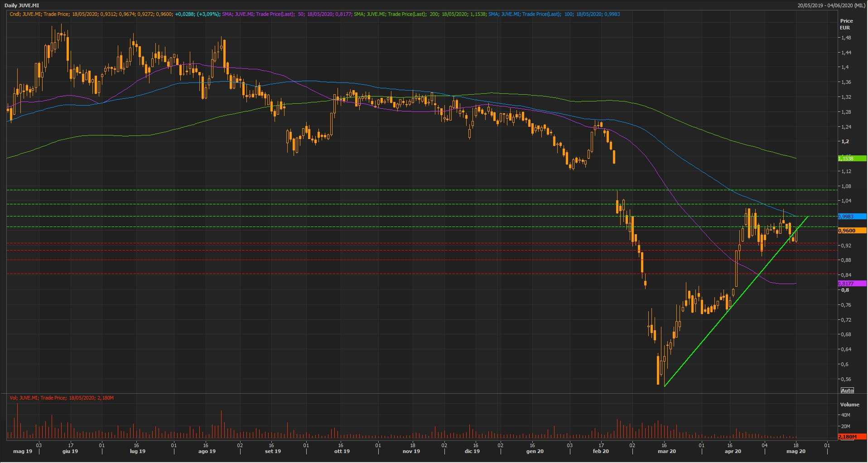Click the mag 20 label on time axis
The width and height of the screenshot is (868, 463).
[x=796, y=451]
